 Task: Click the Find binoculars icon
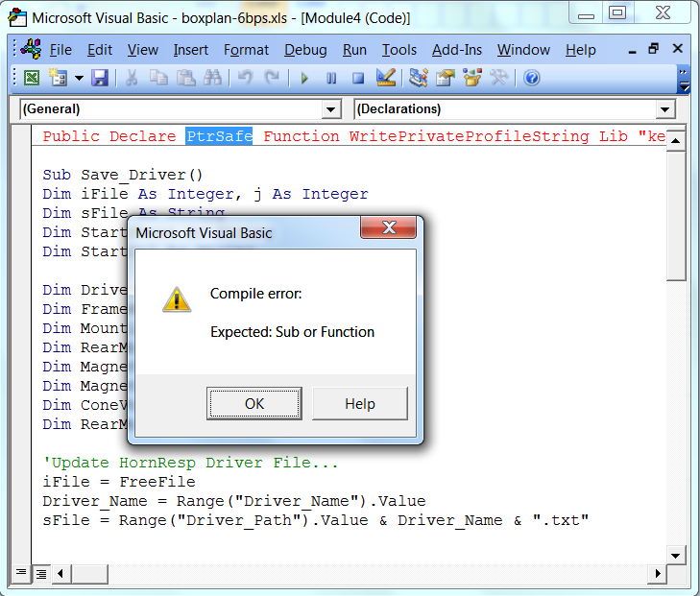tap(212, 78)
